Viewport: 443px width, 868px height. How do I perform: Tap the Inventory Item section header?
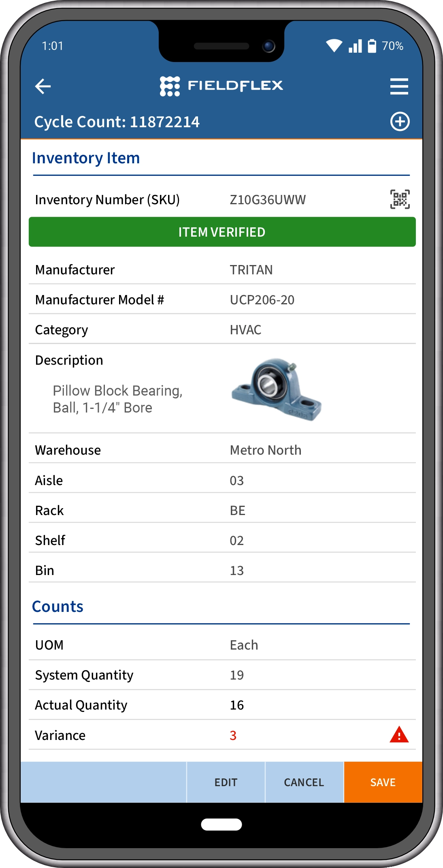click(86, 158)
